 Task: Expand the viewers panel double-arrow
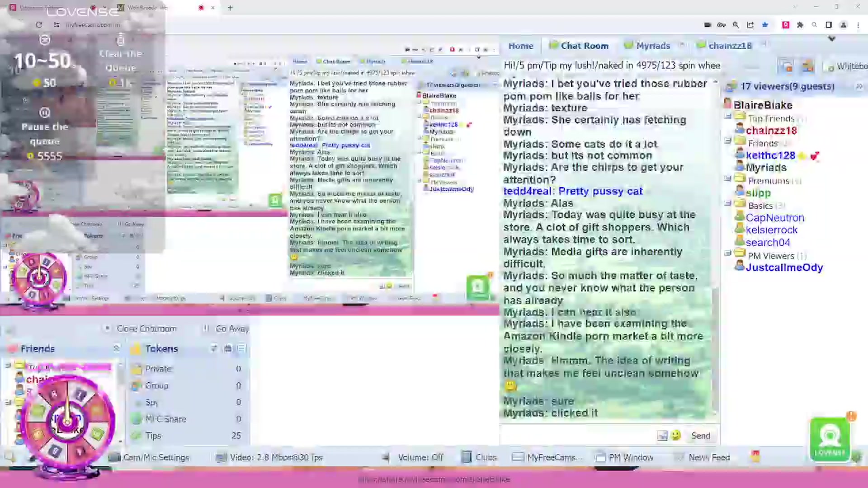coord(859,86)
